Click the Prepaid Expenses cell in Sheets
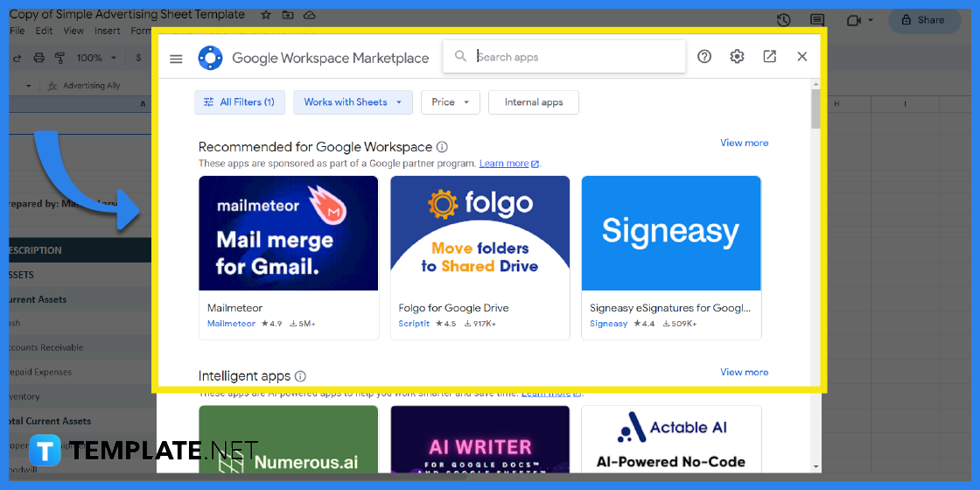The height and width of the screenshot is (490, 980). click(x=80, y=372)
